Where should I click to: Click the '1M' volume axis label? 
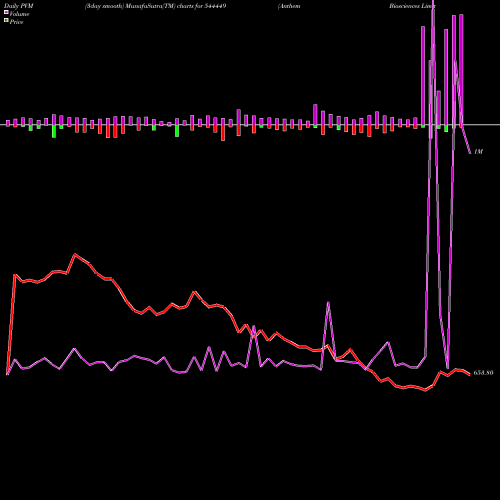pyautogui.click(x=478, y=152)
